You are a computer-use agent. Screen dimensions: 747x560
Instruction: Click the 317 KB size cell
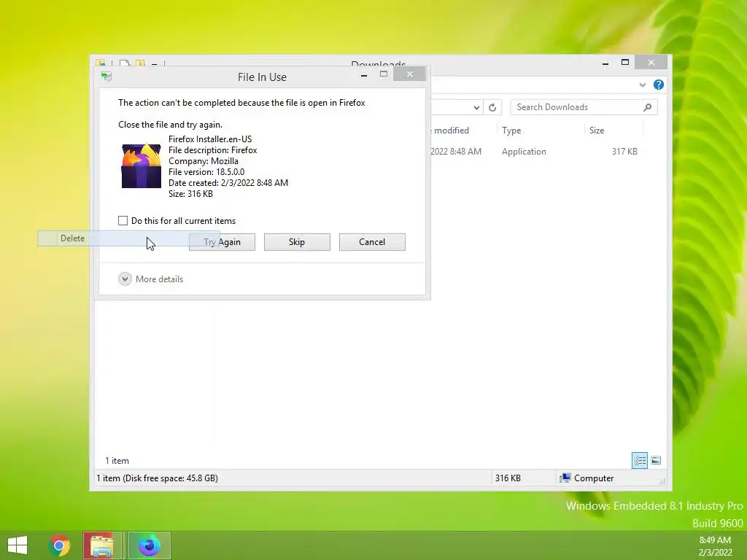[x=624, y=152]
